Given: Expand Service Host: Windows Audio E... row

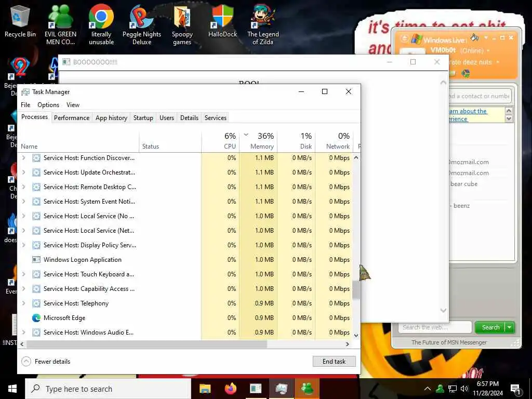Looking at the screenshot, I should pos(24,332).
